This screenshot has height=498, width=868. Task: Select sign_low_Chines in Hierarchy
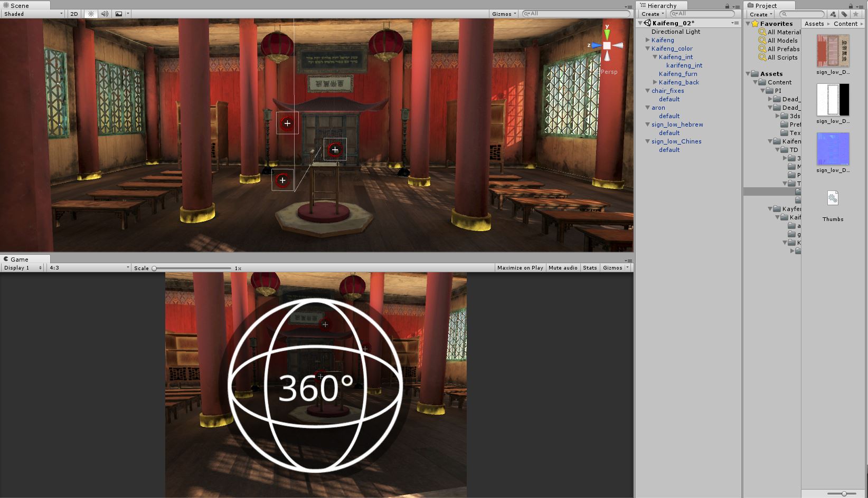(x=676, y=141)
